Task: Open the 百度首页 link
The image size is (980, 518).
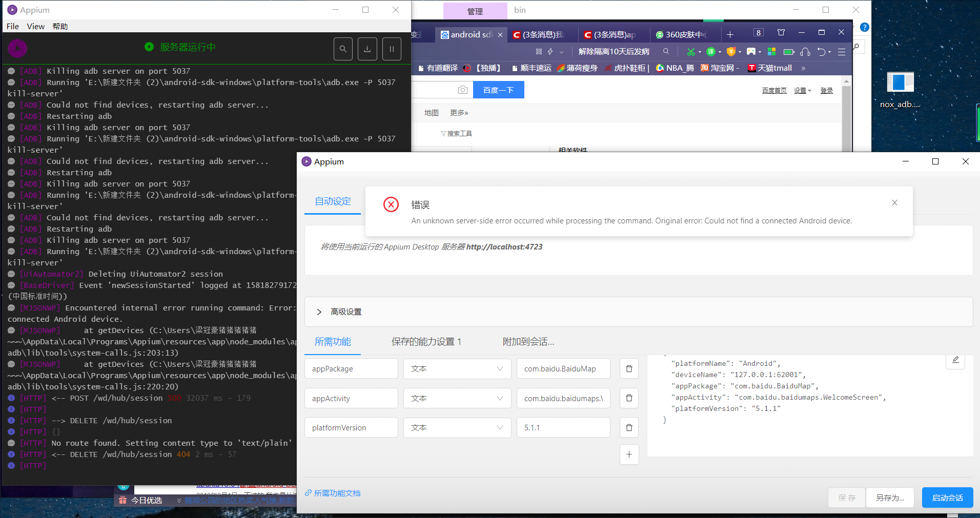Action: pyautogui.click(x=774, y=91)
